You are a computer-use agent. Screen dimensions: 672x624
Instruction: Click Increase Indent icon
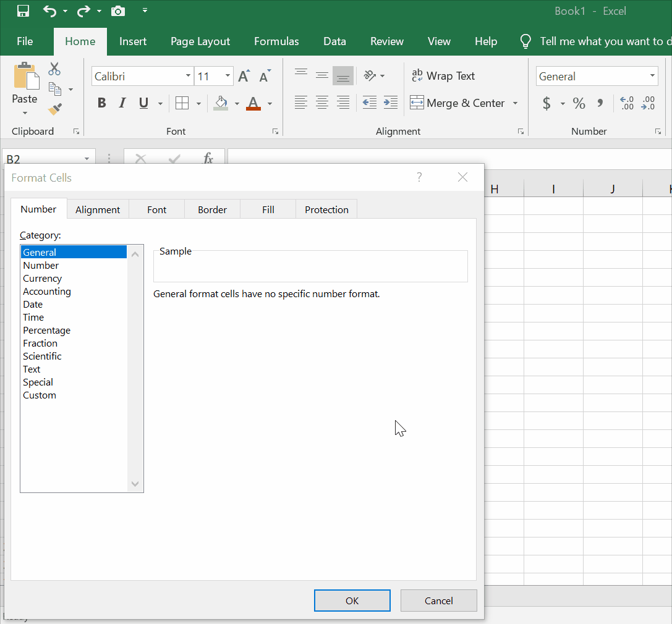pyautogui.click(x=391, y=103)
